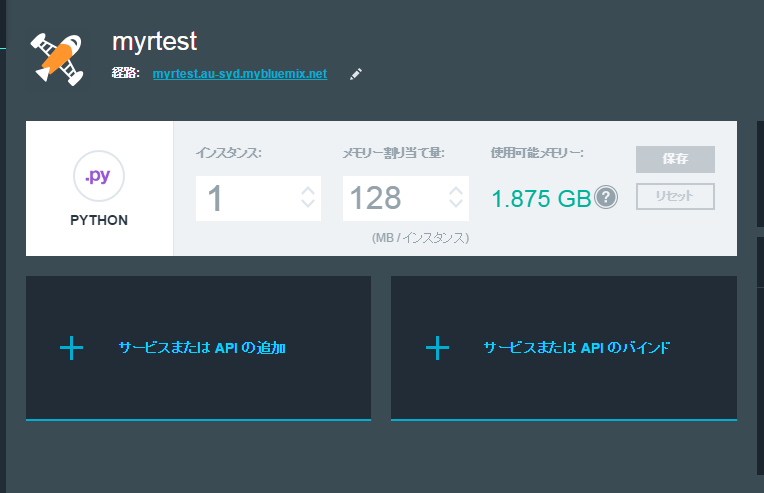
Task: Click the 1.875 GB available memory value
Action: click(541, 198)
